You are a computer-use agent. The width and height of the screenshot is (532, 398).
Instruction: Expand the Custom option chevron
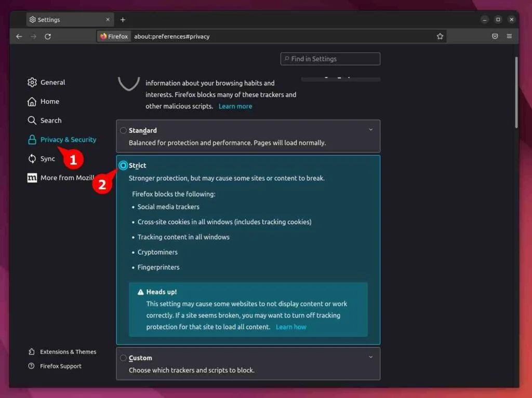point(371,357)
